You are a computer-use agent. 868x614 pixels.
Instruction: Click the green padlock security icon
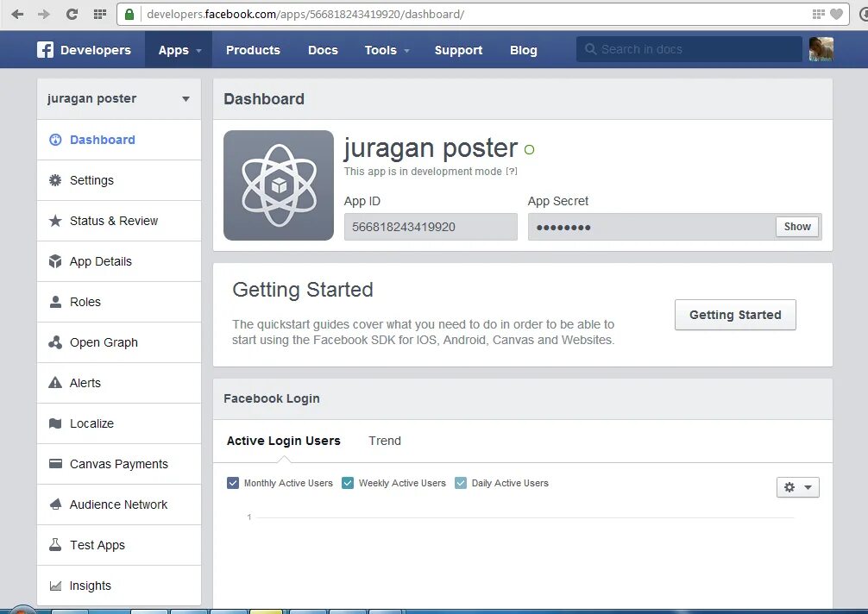[x=129, y=14]
